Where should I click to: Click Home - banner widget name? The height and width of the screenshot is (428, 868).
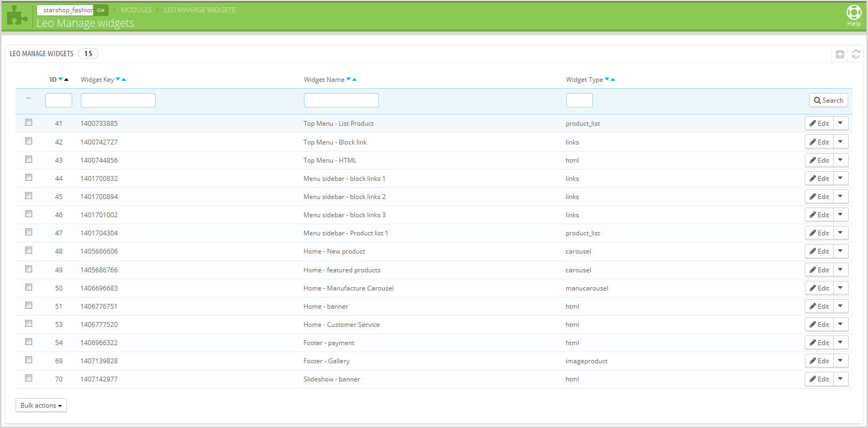tap(326, 306)
